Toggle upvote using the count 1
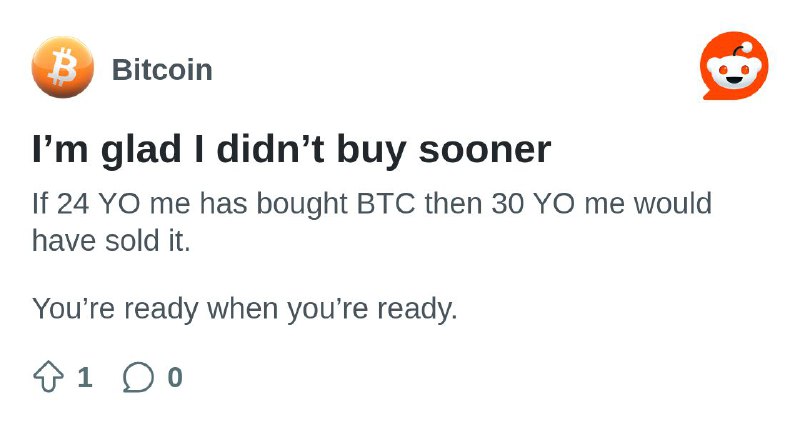This screenshot has height=430, width=800. pos(85,377)
